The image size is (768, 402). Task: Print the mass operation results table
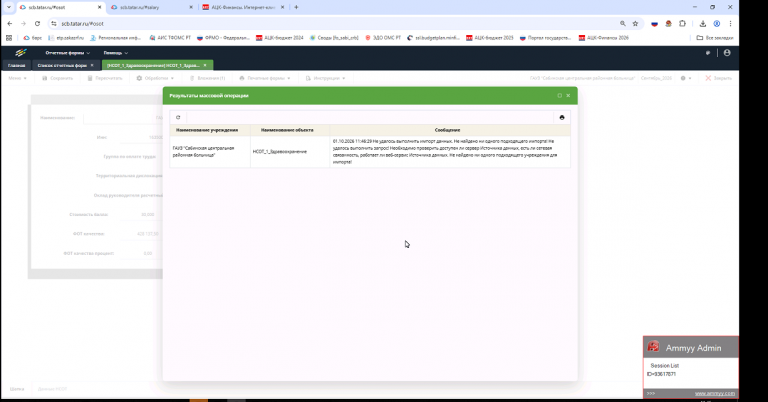click(x=562, y=118)
